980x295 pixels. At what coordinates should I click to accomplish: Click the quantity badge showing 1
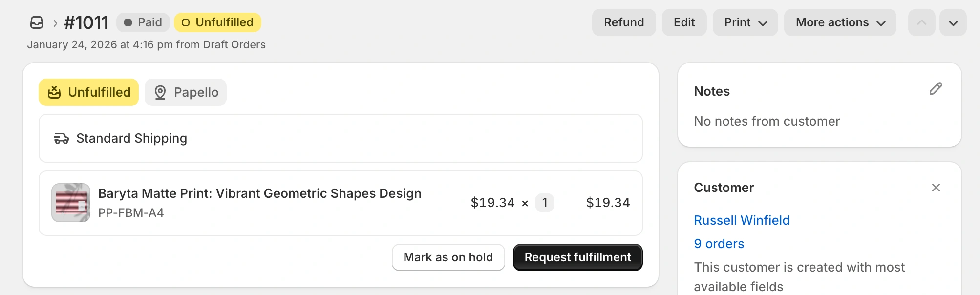point(545,202)
